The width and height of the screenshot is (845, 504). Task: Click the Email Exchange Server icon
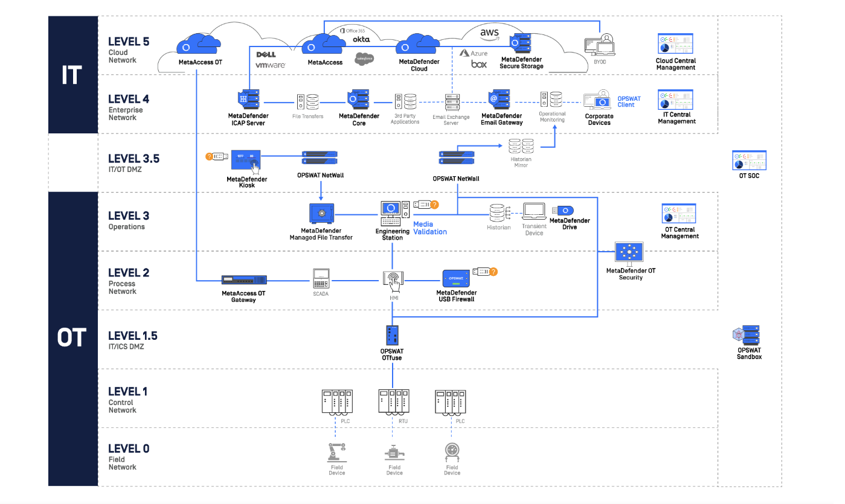tap(453, 101)
